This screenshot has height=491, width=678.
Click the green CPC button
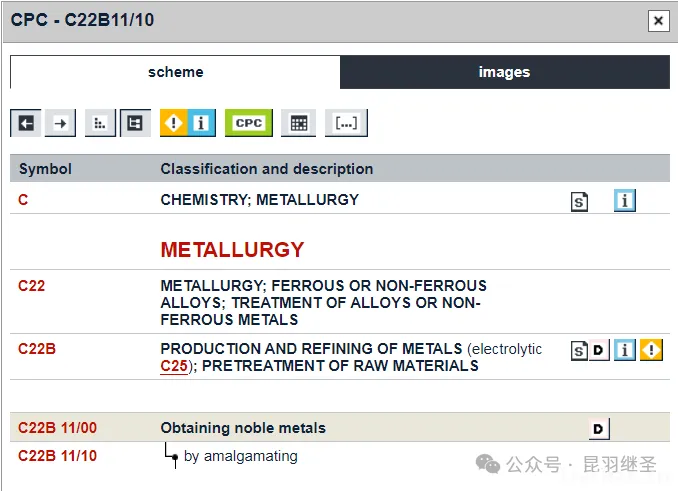click(248, 123)
